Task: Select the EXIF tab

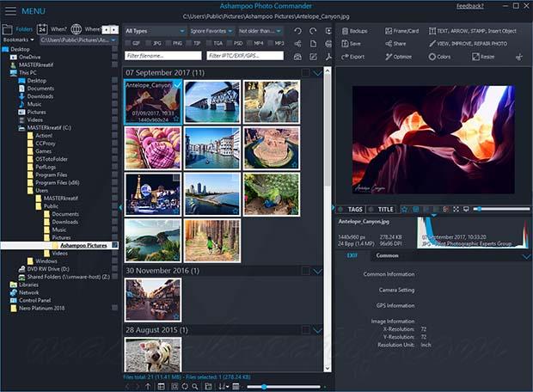Action: click(x=352, y=255)
